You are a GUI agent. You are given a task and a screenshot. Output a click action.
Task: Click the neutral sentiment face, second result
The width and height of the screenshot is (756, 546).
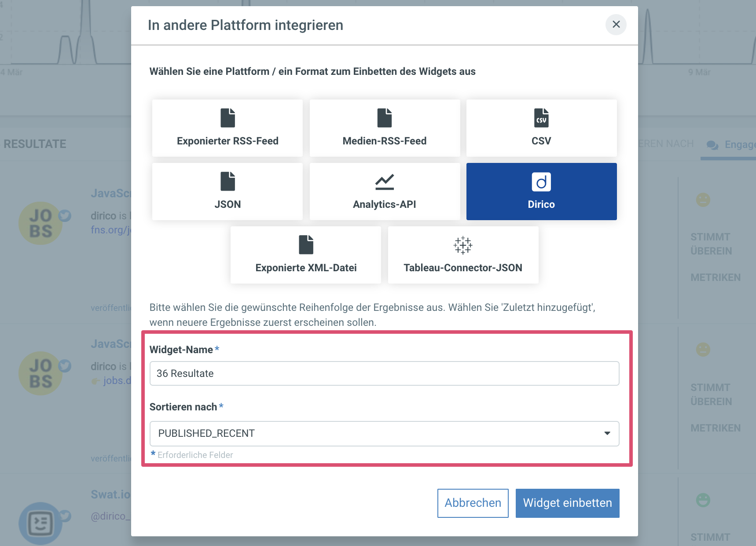pos(703,350)
